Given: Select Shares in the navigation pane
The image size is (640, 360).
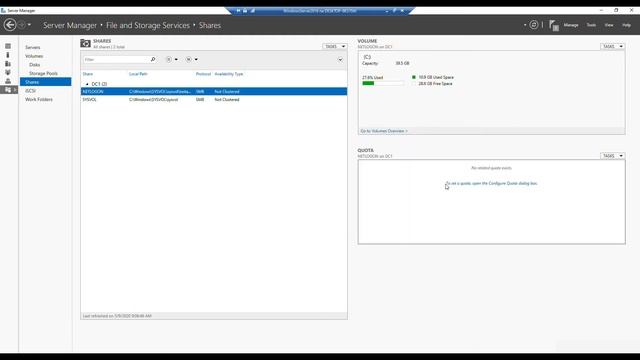Looking at the screenshot, I should pyautogui.click(x=45, y=82).
